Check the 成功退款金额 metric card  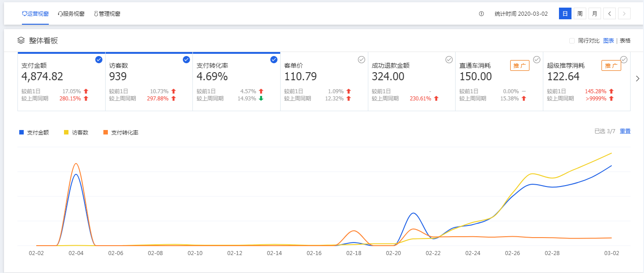449,60
